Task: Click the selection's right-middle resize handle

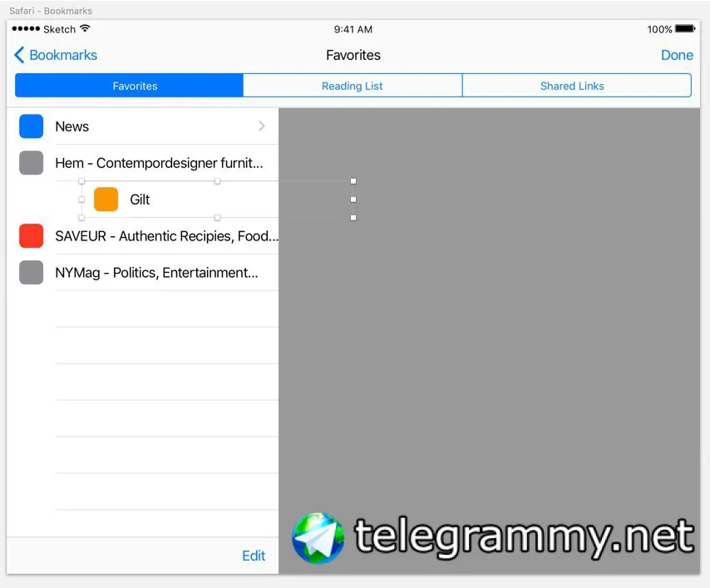Action: 353,200
